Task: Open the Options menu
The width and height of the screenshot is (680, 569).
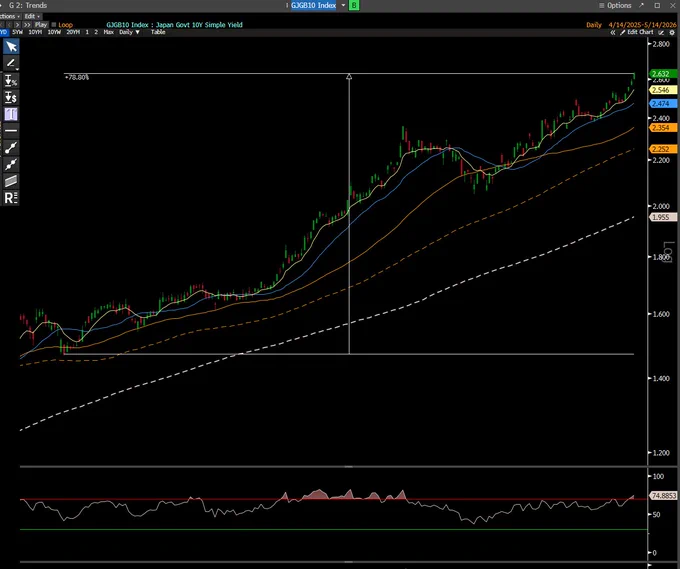Action: tap(615, 5)
